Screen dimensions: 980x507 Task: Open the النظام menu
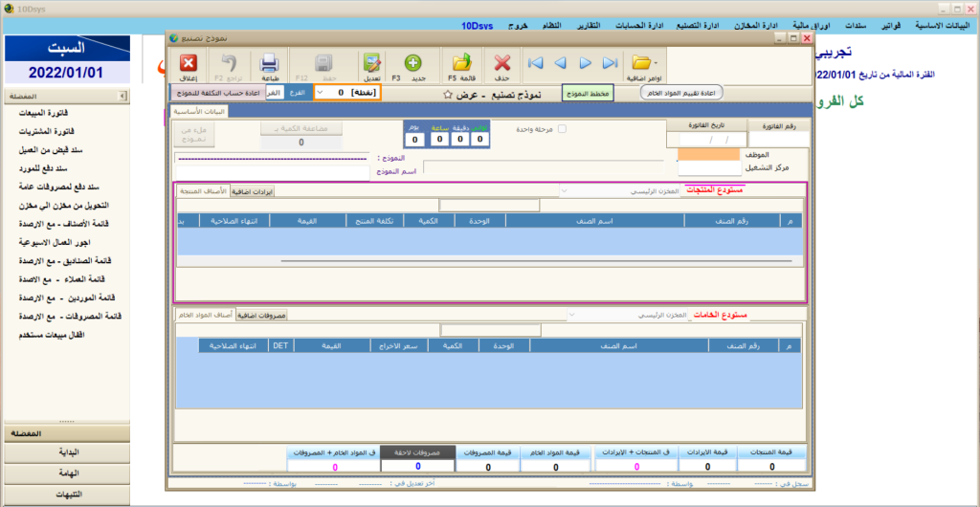click(x=550, y=26)
